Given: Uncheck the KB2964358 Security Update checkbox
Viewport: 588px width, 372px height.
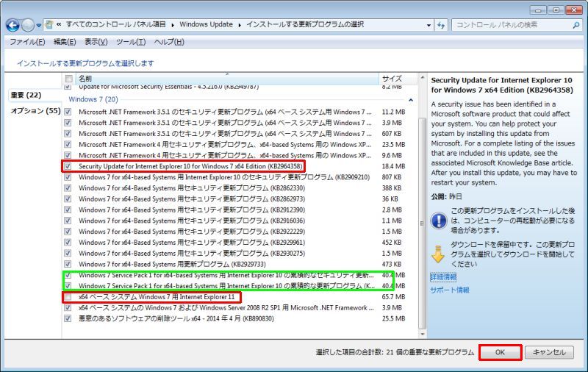Looking at the screenshot, I should pos(68,167).
